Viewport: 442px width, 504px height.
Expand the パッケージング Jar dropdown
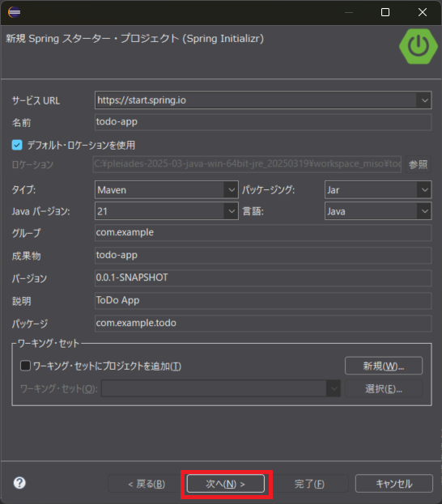tap(424, 190)
